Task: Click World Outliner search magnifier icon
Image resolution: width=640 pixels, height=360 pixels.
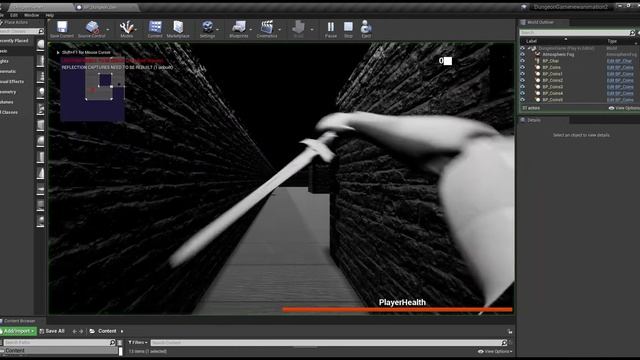Action: click(632, 32)
